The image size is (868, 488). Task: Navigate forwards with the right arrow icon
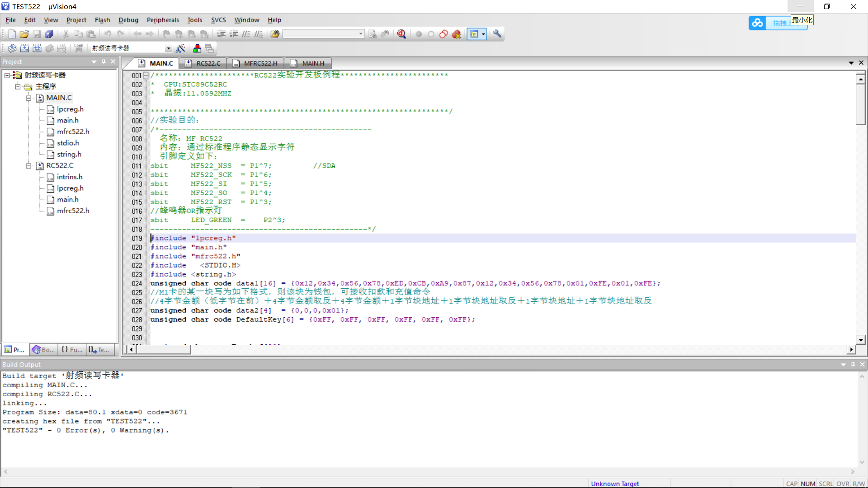point(150,34)
